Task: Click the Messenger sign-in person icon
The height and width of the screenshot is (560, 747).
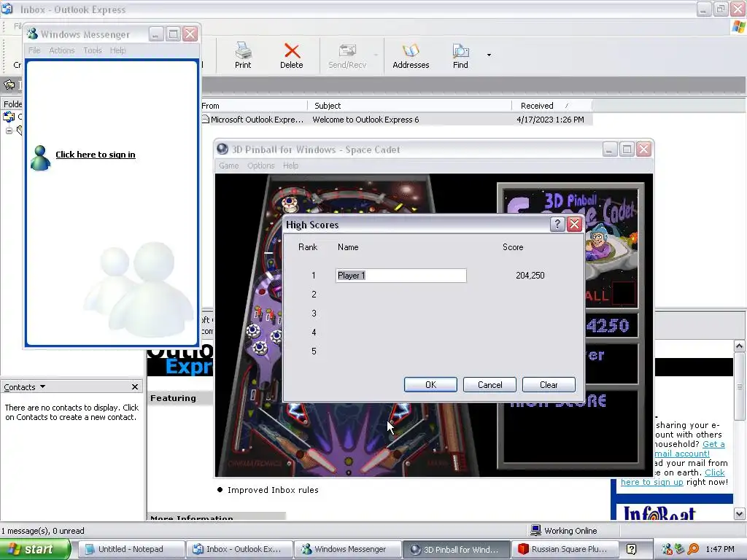Action: click(40, 157)
